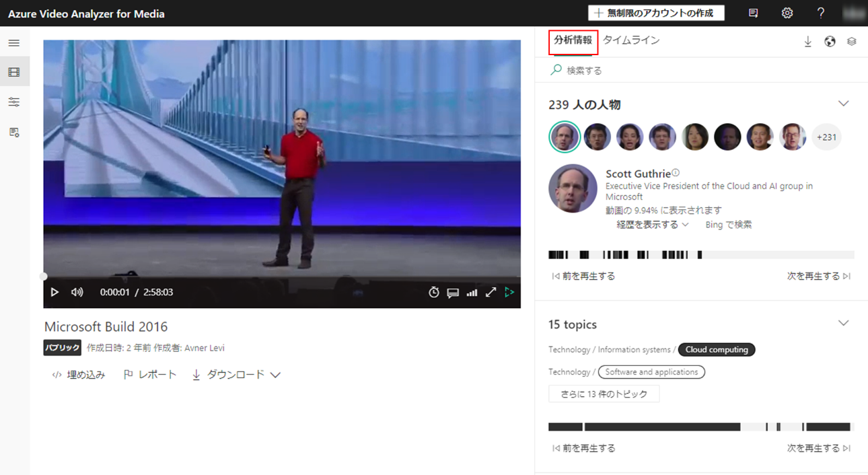Click the play button in video player
Screen dimensions: 868x475
click(x=55, y=292)
